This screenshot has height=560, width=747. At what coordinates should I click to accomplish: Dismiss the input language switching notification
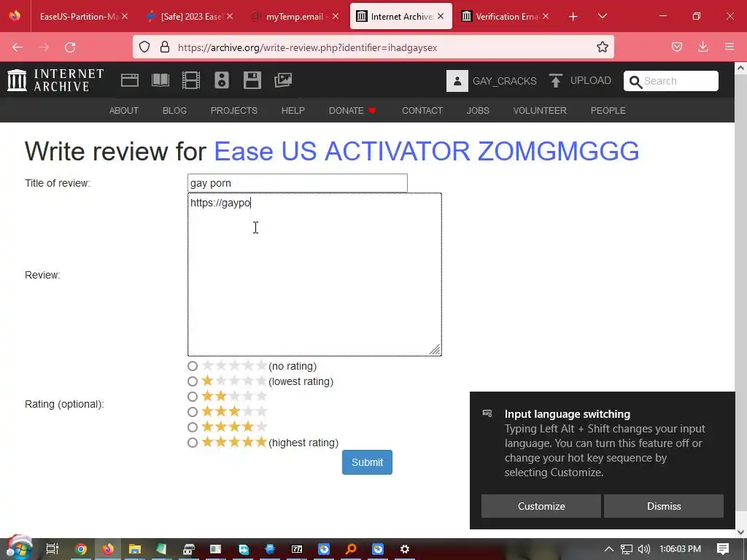point(664,506)
